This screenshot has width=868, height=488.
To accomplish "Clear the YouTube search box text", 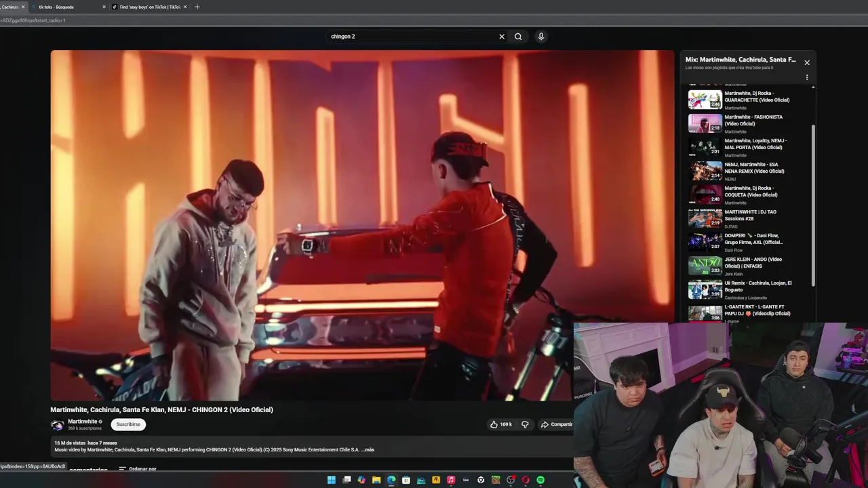I will (x=502, y=37).
